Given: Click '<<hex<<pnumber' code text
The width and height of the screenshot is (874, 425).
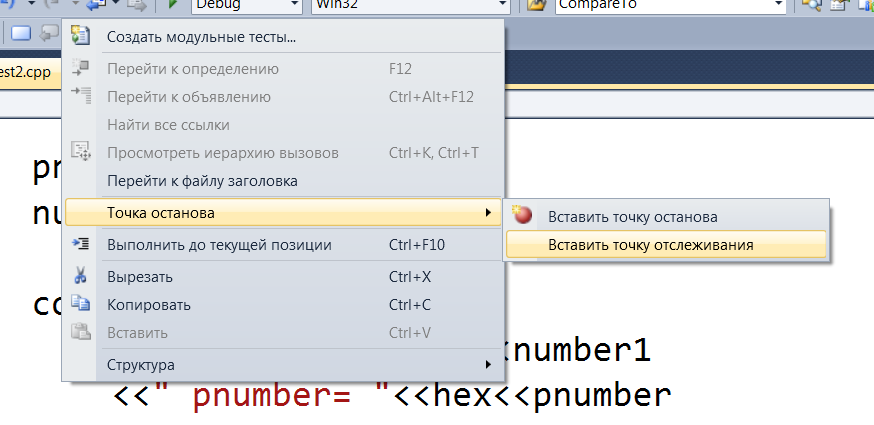Looking at the screenshot, I should 532,395.
